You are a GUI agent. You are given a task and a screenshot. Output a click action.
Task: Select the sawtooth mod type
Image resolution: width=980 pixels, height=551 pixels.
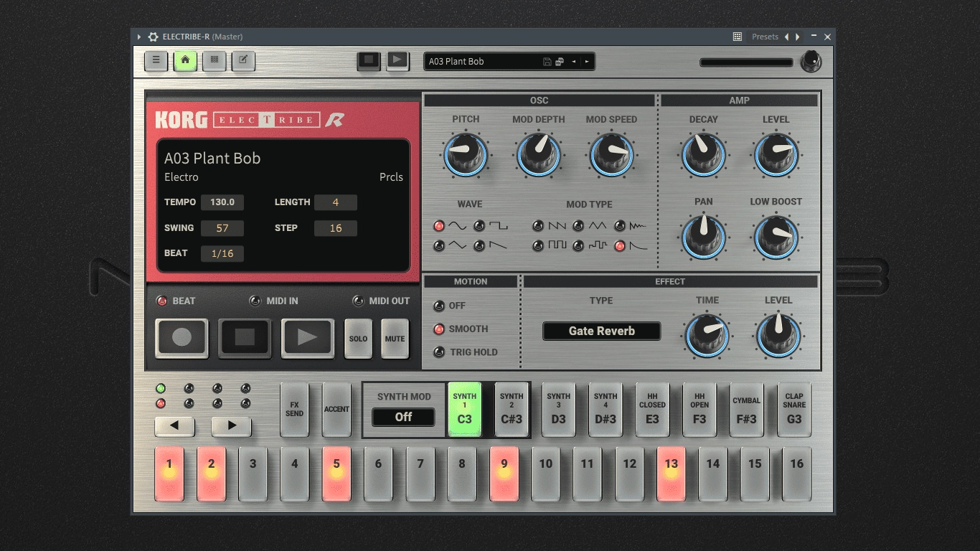click(538, 226)
